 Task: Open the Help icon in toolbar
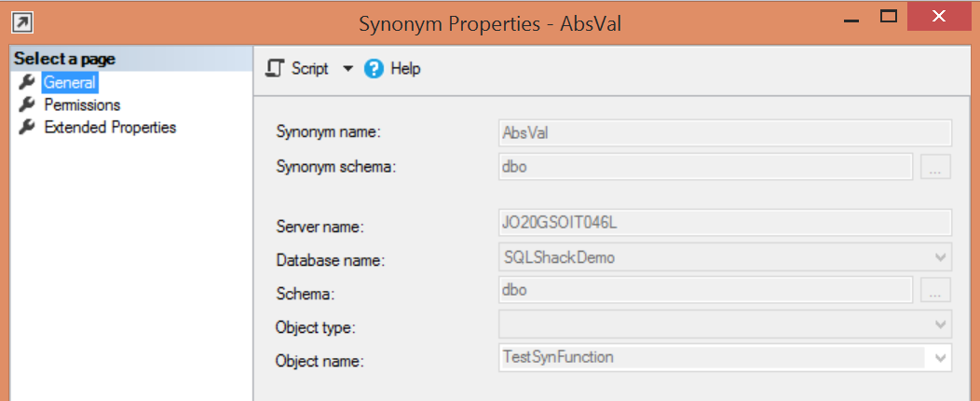click(374, 69)
